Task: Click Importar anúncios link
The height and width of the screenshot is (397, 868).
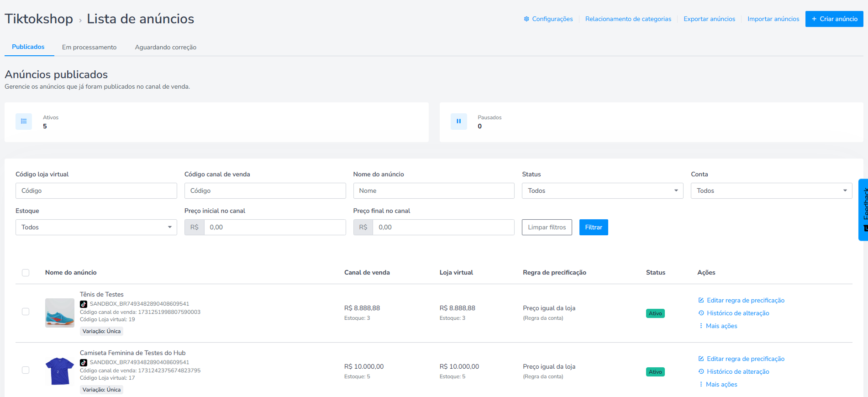Action: [773, 19]
